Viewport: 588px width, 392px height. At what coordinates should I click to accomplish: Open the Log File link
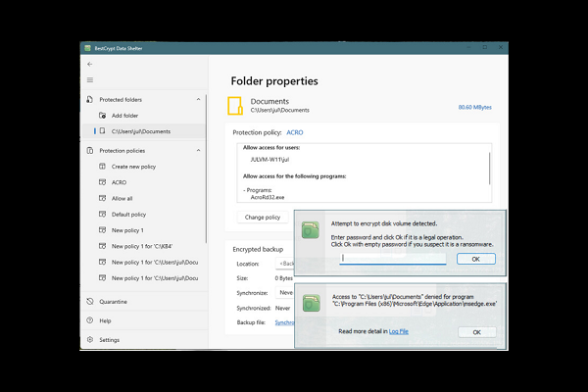[x=397, y=332]
